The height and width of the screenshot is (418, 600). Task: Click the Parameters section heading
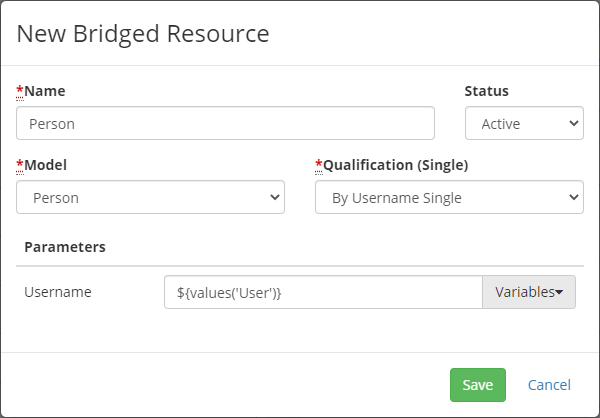(65, 246)
